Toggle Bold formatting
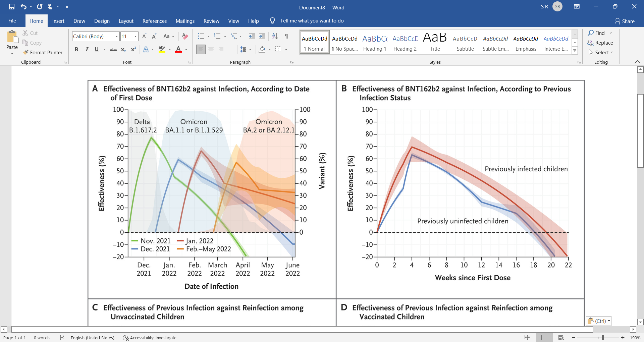Viewport: 644px width, 342px height. (76, 50)
